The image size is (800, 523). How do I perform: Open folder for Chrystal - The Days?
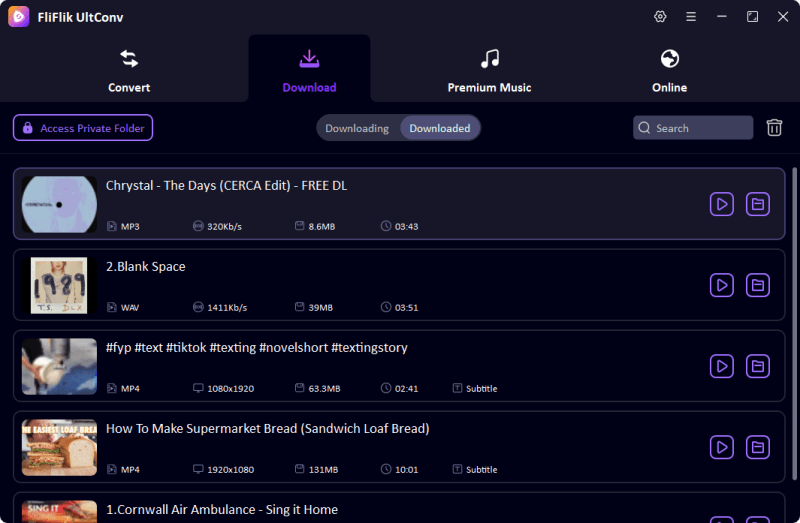pos(758,204)
